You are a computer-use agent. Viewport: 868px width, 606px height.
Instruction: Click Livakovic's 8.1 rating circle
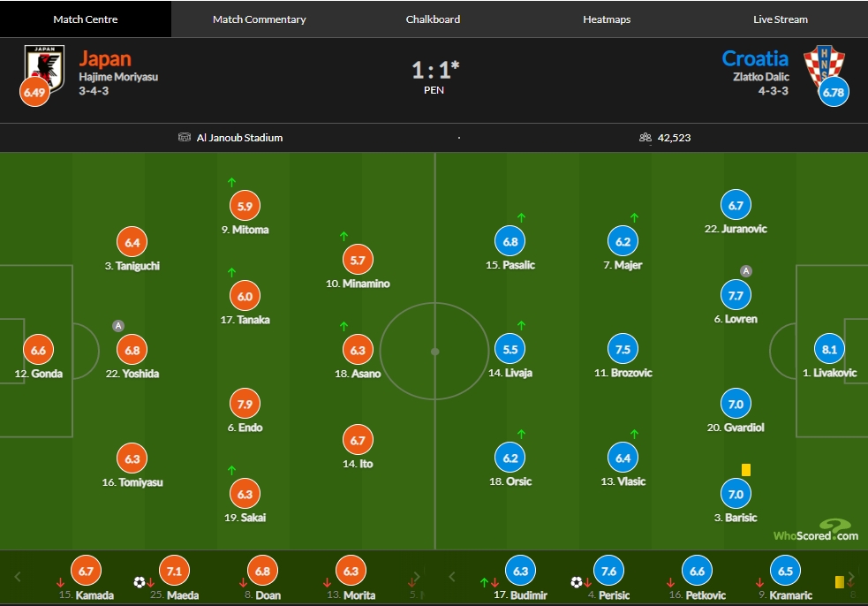click(x=829, y=349)
